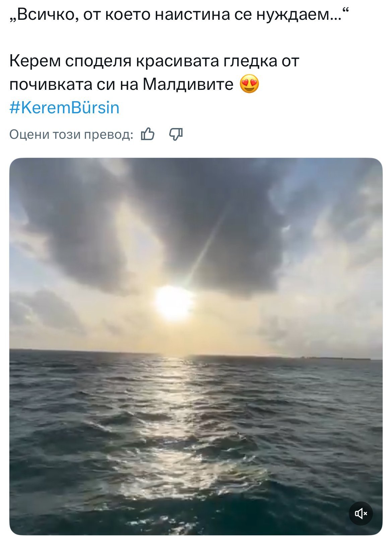Screen dimensions: 392x543
Task: Click the text "почивката си на Малдивите"
Action: (121, 84)
